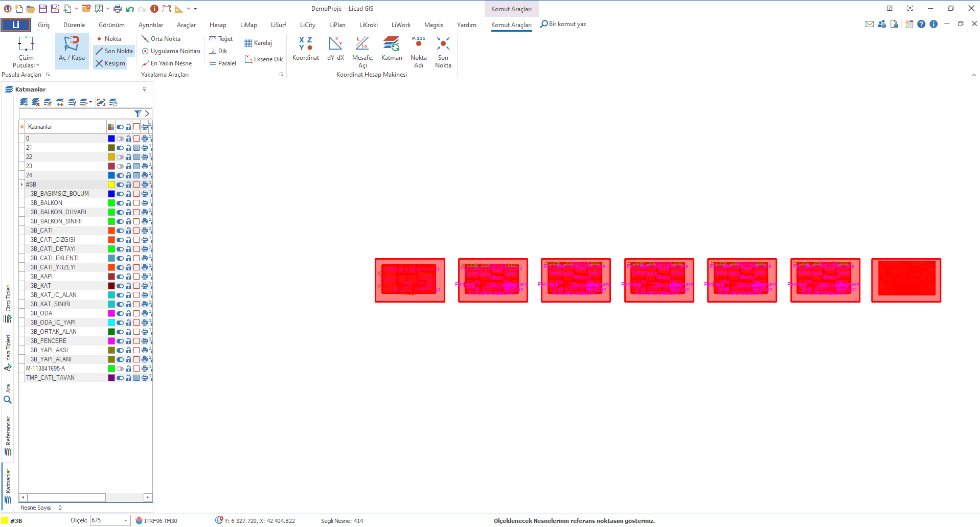Toggle visibility of M-113841695-A layer
980x527 pixels.
click(x=120, y=369)
